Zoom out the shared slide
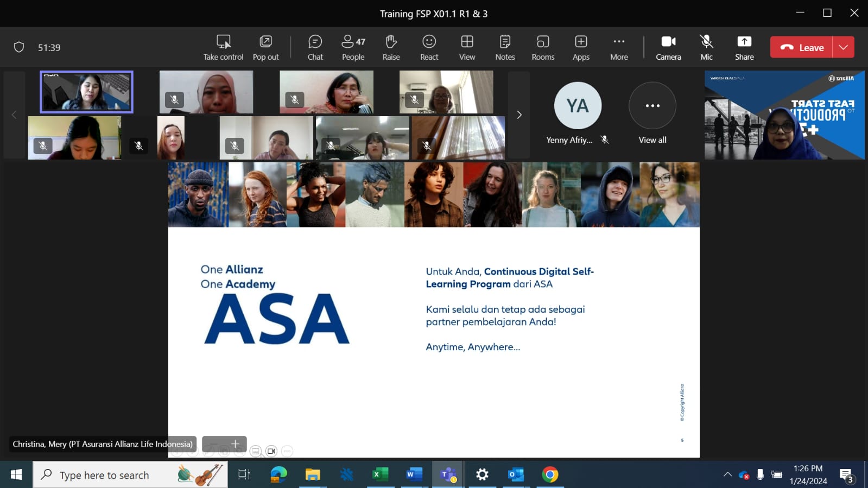The width and height of the screenshot is (868, 488). (213, 444)
